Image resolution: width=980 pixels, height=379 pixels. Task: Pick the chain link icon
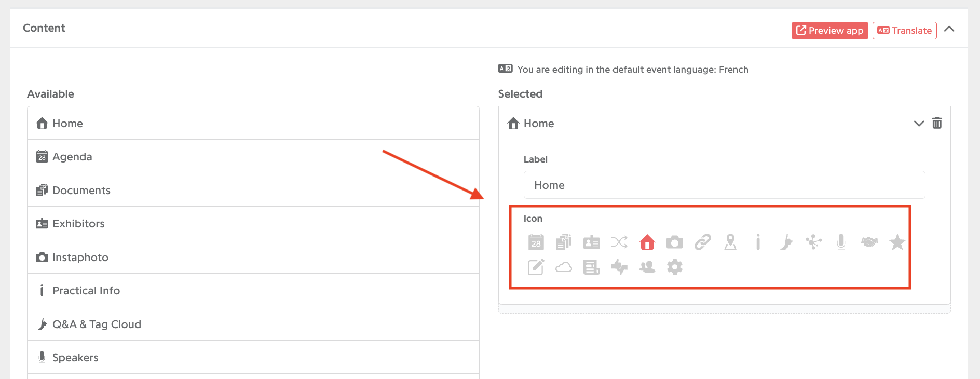(x=702, y=242)
